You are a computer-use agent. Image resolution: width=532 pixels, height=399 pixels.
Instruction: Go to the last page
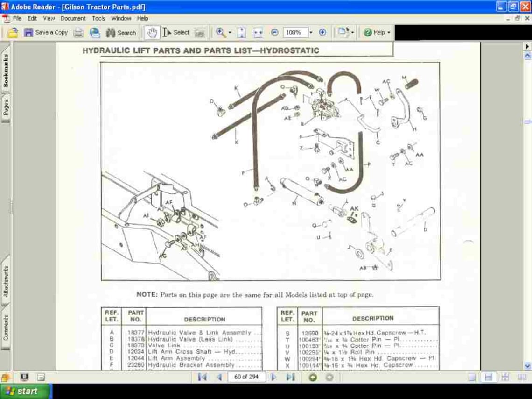290,377
